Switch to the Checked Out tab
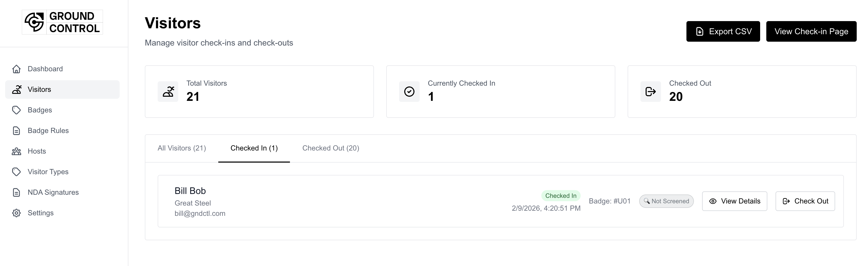The width and height of the screenshot is (868, 266). (x=331, y=148)
